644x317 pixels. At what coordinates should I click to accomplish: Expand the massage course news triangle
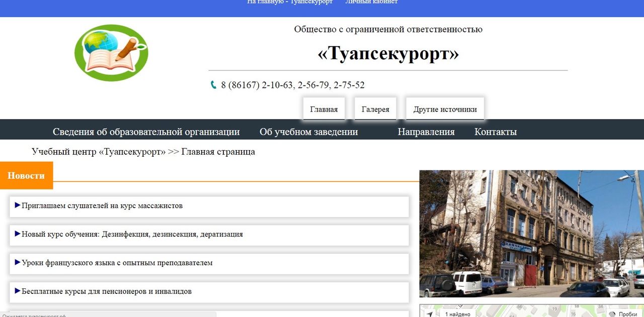18,205
